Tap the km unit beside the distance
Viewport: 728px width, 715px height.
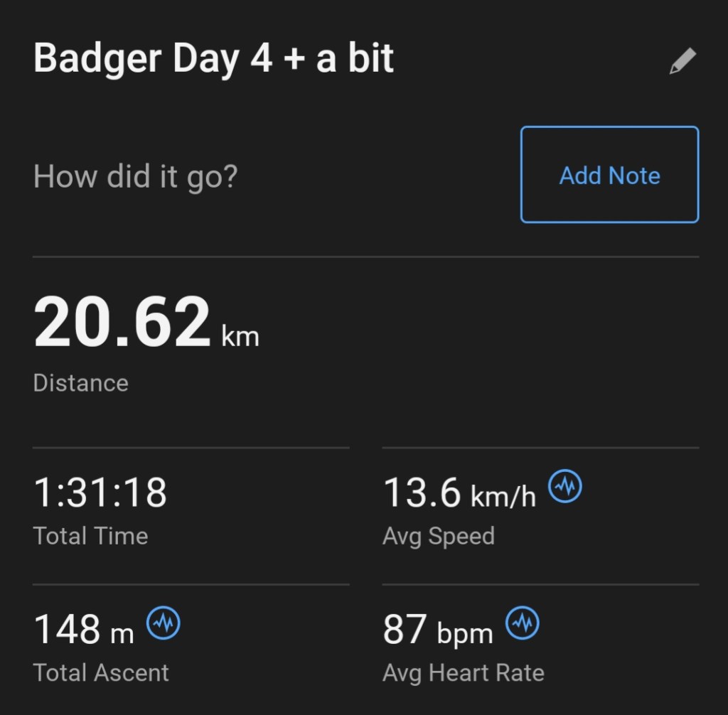(240, 335)
